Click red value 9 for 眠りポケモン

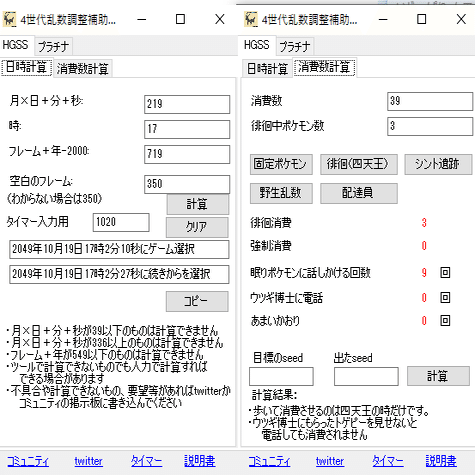[x=424, y=273]
